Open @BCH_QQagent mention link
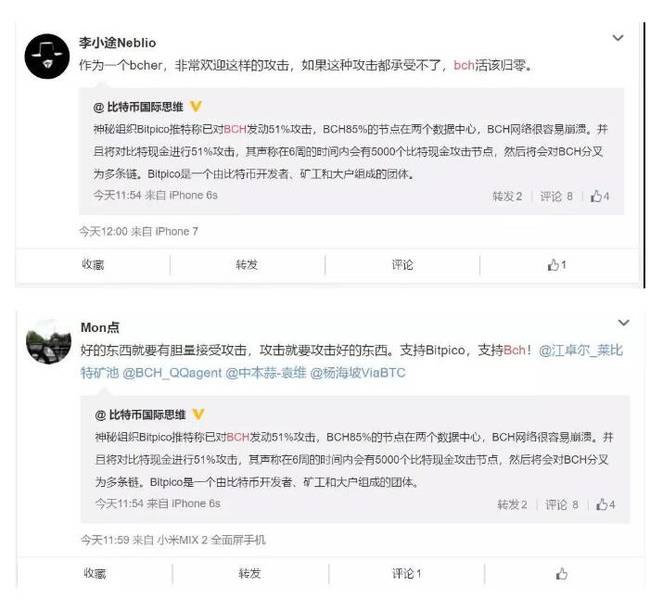Screen dimensions: 650x599 [x=172, y=373]
